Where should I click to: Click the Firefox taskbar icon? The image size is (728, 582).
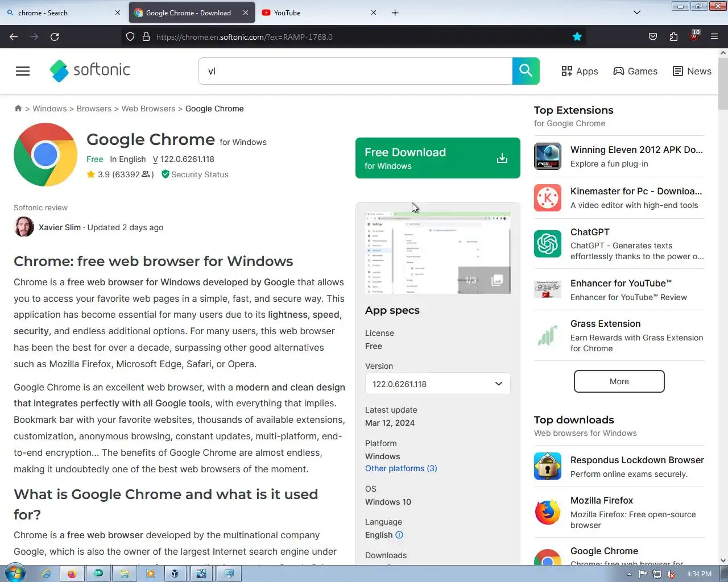point(72,573)
